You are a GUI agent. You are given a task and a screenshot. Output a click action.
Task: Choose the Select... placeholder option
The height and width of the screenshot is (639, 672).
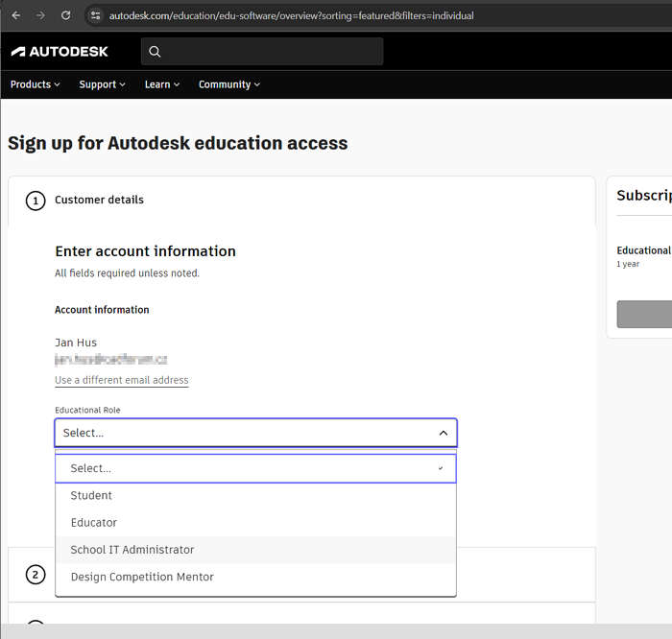[256, 468]
